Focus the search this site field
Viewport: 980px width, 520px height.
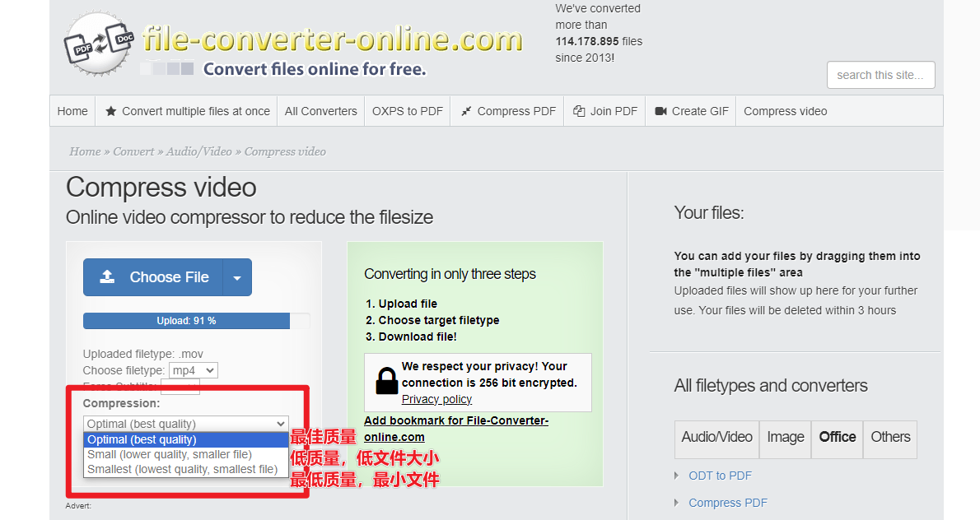880,75
